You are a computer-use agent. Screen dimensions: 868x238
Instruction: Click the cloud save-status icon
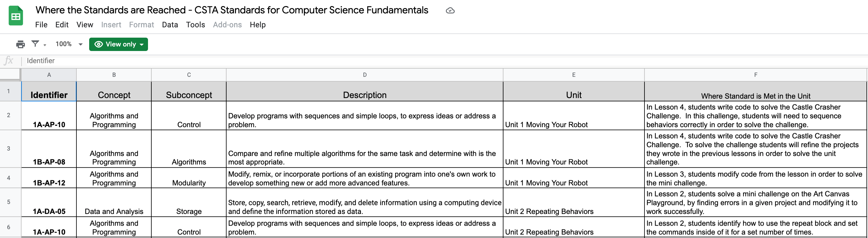pos(450,10)
